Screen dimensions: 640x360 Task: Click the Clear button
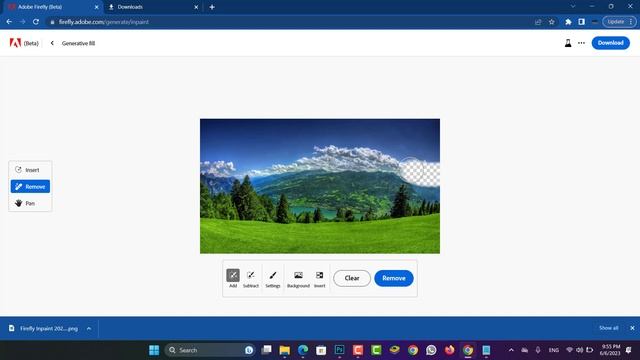[x=352, y=278]
